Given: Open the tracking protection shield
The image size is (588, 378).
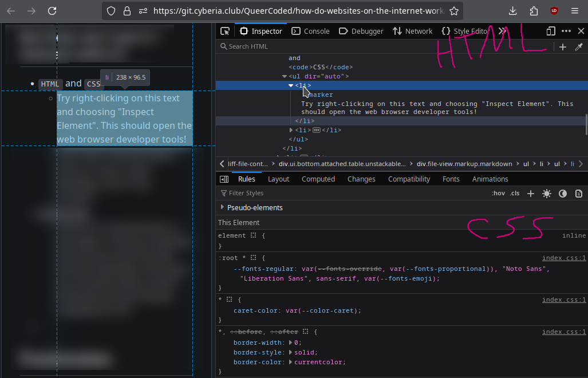Looking at the screenshot, I should [111, 11].
